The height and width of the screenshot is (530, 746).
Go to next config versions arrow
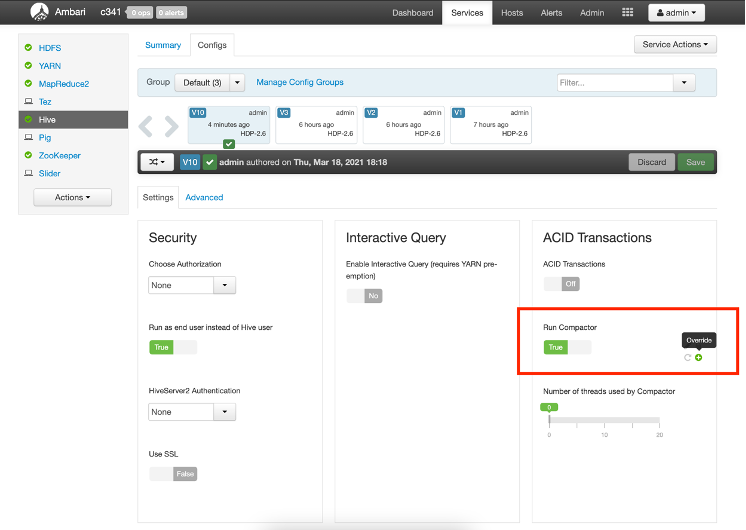[171, 127]
